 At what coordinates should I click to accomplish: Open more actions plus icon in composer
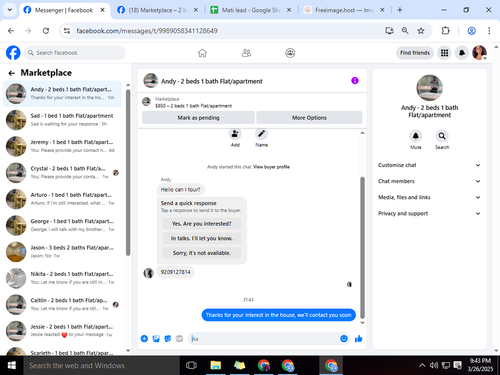pos(144,339)
